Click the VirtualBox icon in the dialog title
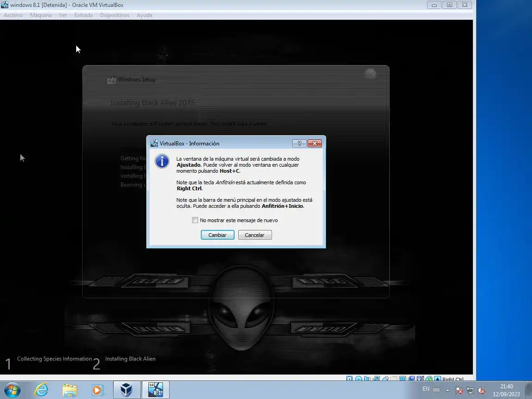This screenshot has width=532, height=399. point(154,143)
